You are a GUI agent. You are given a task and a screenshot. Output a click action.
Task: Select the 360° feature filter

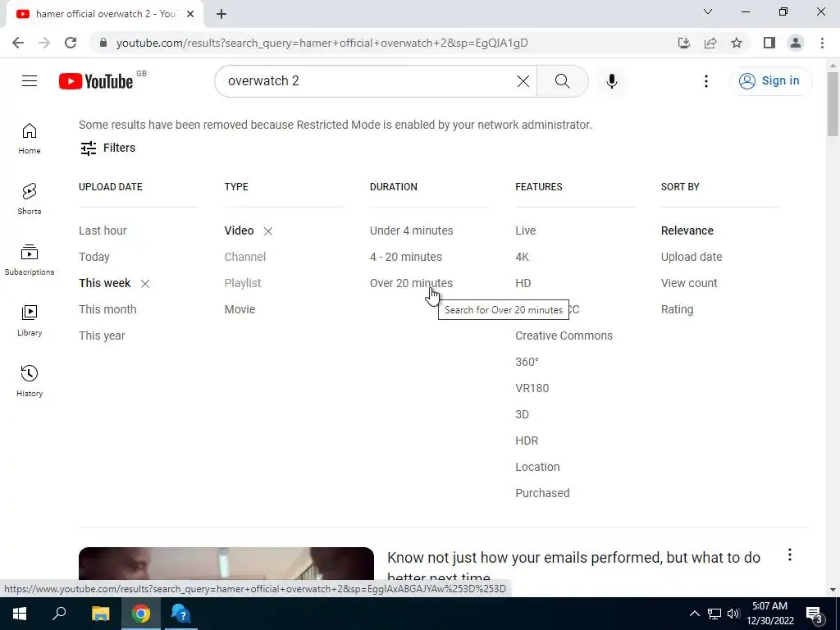coord(527,362)
